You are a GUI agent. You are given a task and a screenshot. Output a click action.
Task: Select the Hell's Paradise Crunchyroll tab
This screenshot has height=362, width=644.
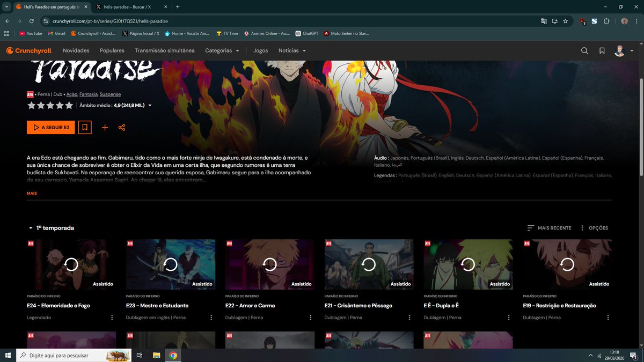[51, 7]
